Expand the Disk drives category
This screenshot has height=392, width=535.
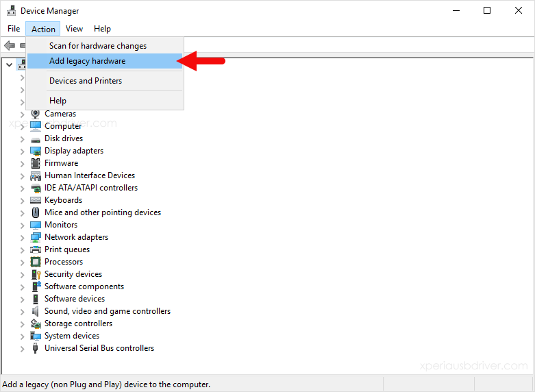tap(22, 139)
